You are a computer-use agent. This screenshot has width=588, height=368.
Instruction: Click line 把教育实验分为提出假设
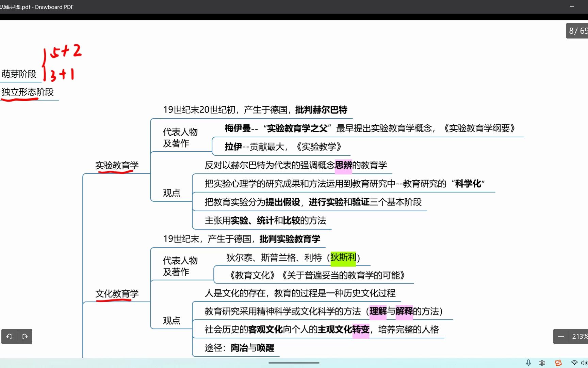[x=313, y=202]
